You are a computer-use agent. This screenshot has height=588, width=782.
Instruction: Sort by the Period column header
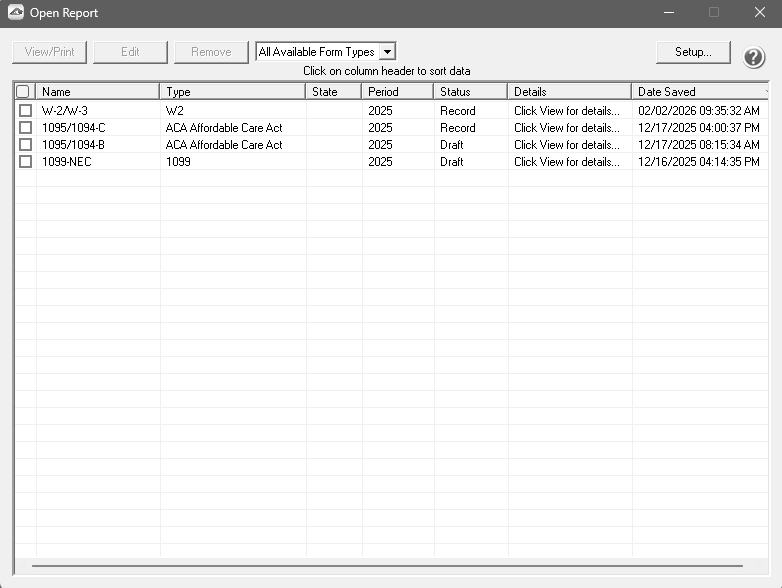pos(397,92)
